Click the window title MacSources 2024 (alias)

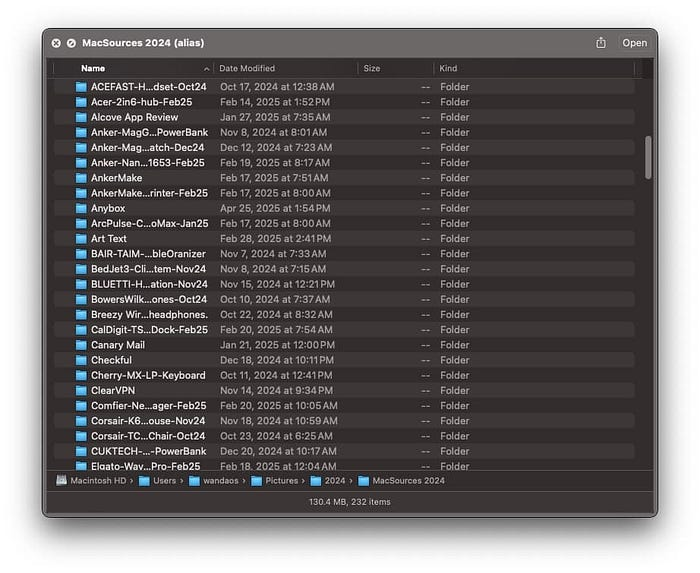[143, 43]
